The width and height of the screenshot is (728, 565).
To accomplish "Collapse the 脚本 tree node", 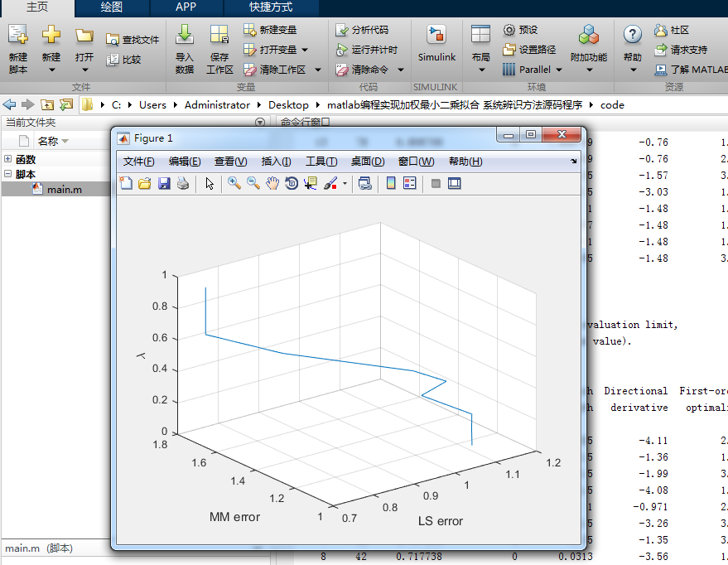I will coord(8,174).
